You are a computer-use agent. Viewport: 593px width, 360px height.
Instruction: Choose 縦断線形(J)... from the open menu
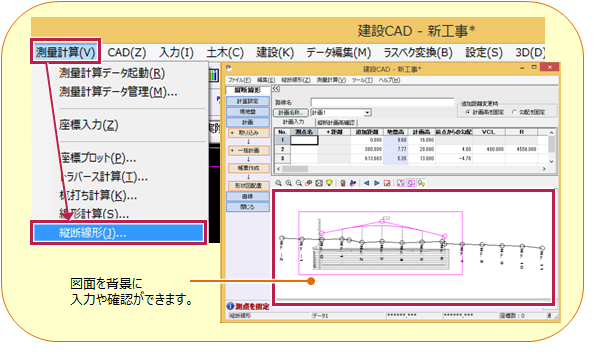118,233
